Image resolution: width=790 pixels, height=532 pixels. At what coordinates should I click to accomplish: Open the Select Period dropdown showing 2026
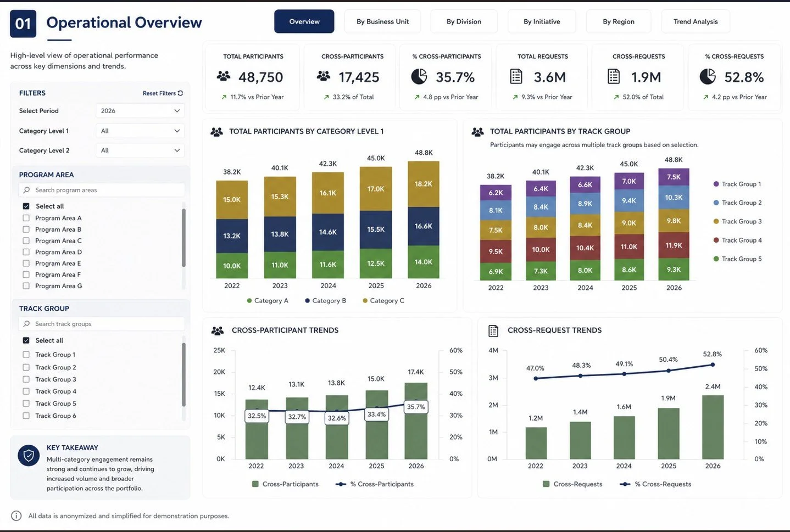[140, 111]
